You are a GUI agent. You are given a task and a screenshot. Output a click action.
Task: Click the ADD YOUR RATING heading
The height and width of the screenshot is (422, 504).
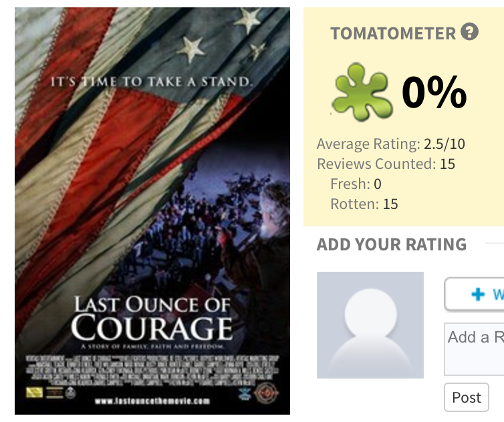[392, 244]
